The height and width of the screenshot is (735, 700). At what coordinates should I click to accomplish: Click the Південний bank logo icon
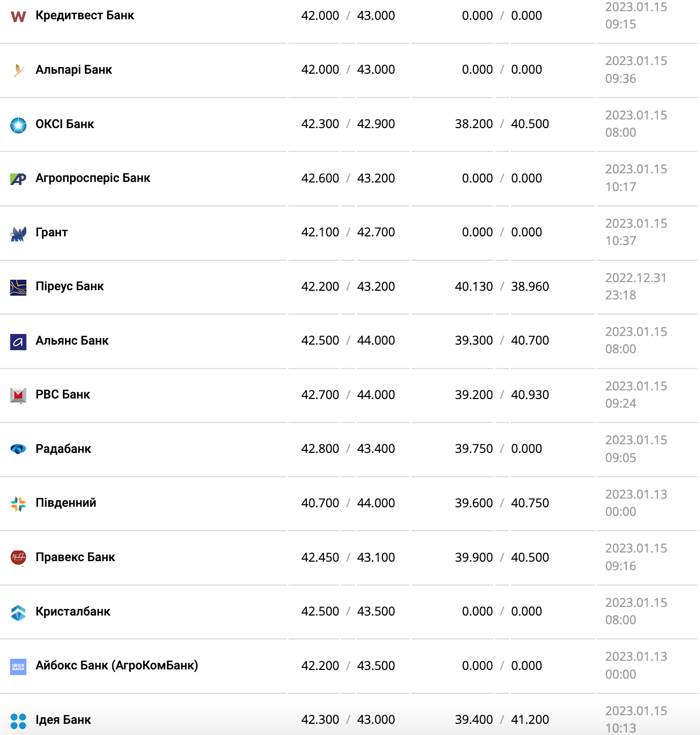coord(18,504)
